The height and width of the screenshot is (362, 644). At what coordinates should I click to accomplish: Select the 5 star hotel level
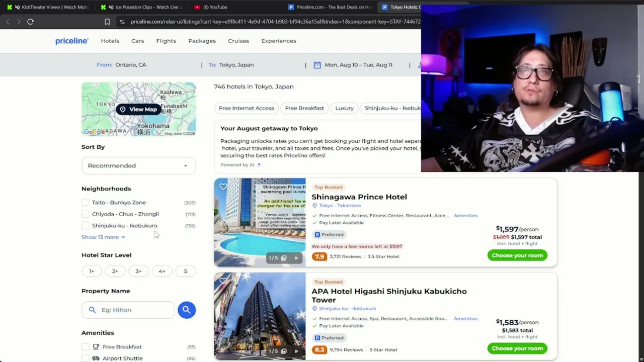coord(185,271)
